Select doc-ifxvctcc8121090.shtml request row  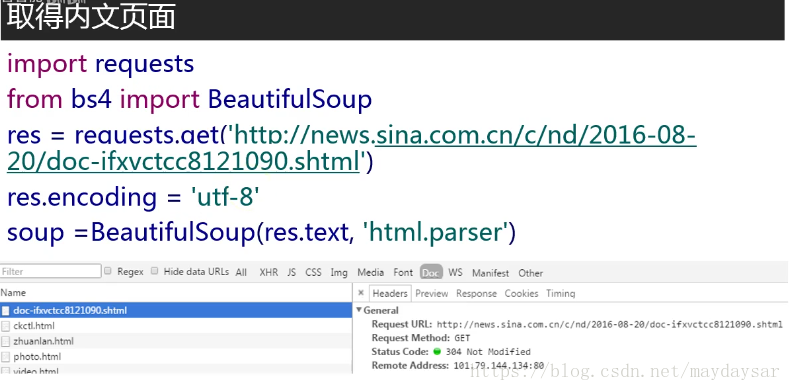pyautogui.click(x=176, y=310)
